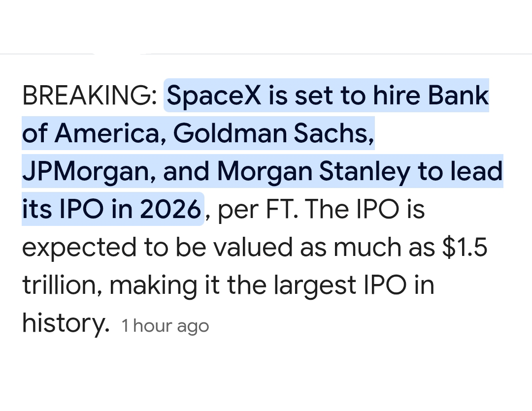Click the words "The IPO is"
532x411 pixels.
(365, 210)
